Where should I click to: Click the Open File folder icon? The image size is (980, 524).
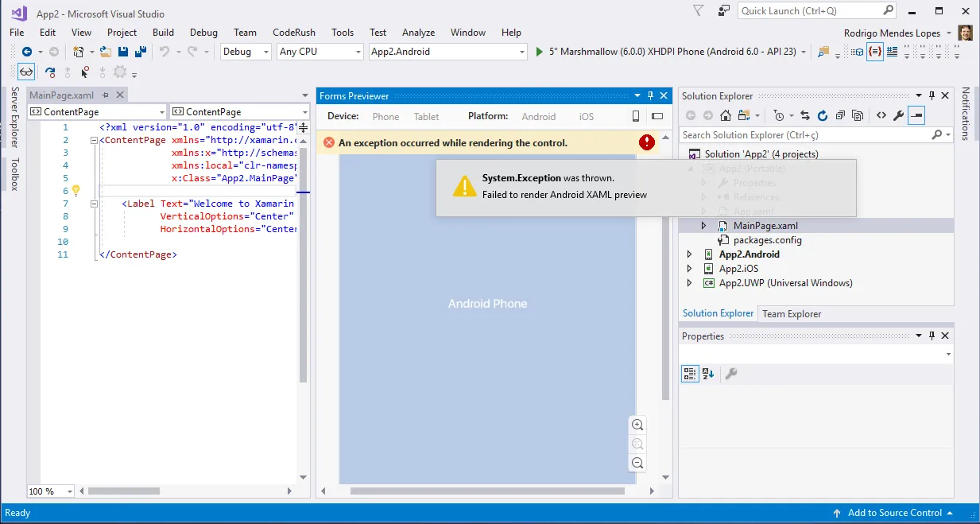(x=105, y=52)
